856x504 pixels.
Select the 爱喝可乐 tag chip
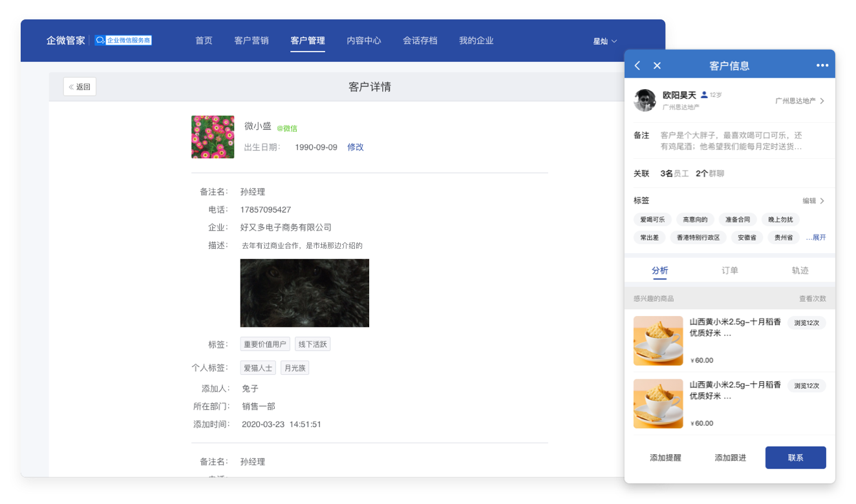[x=653, y=220]
